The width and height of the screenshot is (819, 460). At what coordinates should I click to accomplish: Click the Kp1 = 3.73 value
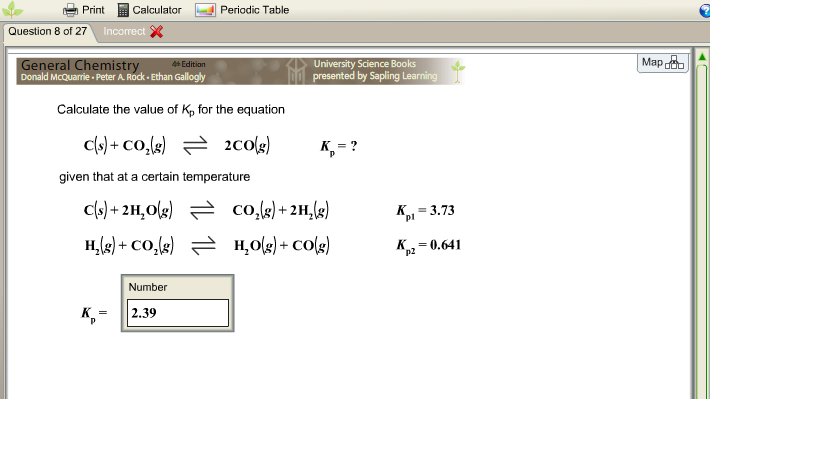pyautogui.click(x=425, y=211)
